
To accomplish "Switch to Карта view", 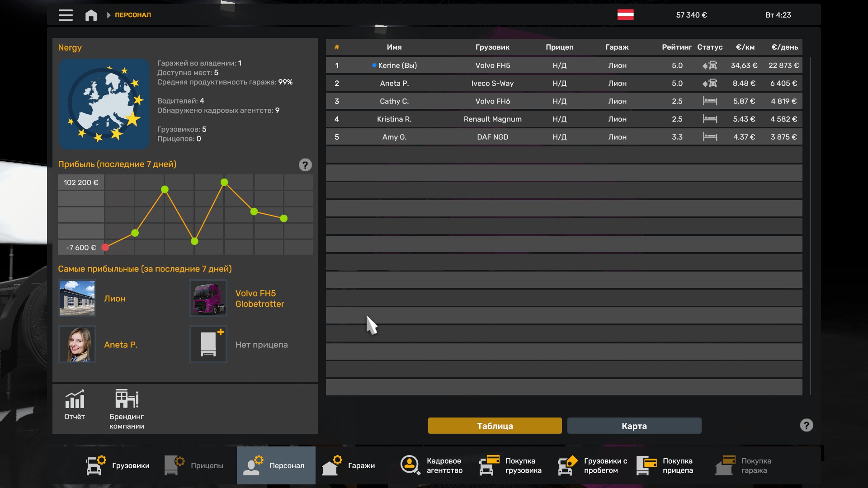I will 634,426.
